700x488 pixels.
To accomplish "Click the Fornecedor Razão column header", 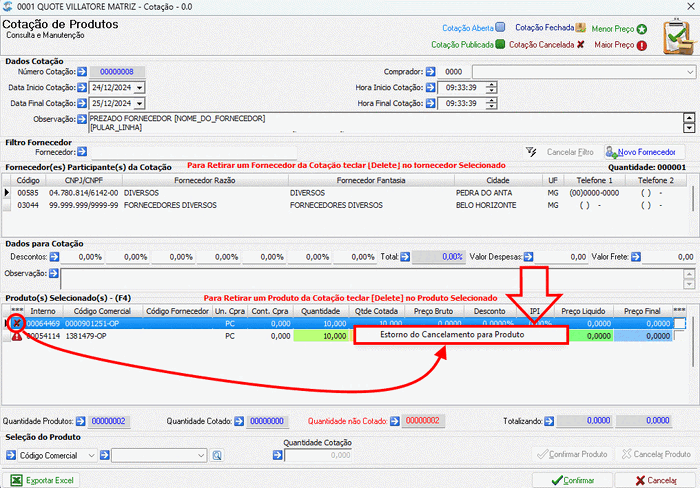I will (x=205, y=180).
